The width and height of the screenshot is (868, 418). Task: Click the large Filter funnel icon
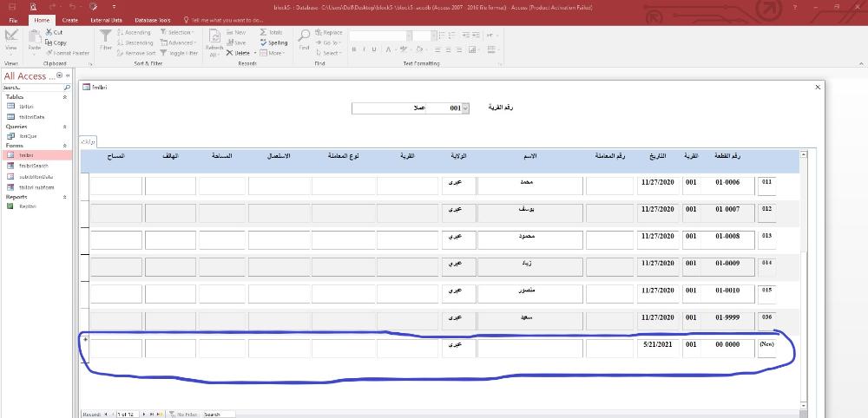tap(105, 36)
